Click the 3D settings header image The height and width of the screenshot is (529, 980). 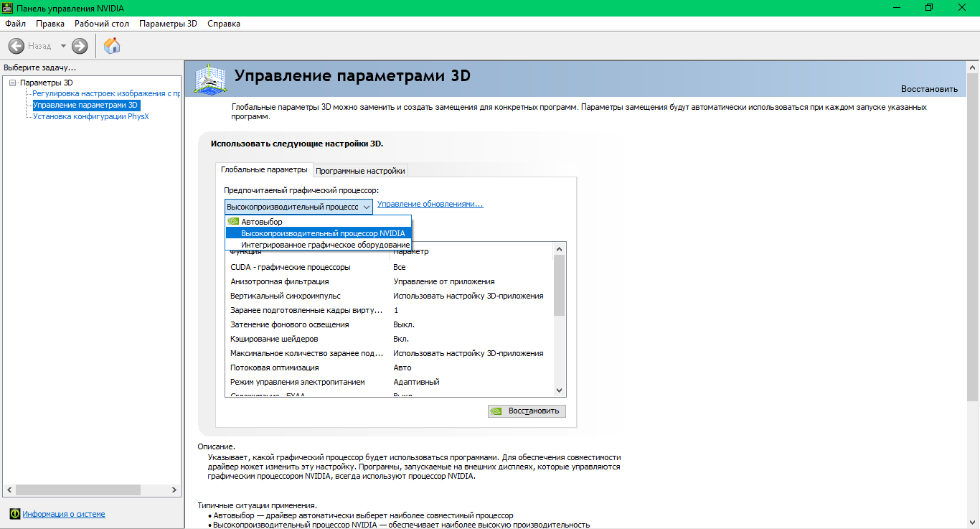point(212,79)
